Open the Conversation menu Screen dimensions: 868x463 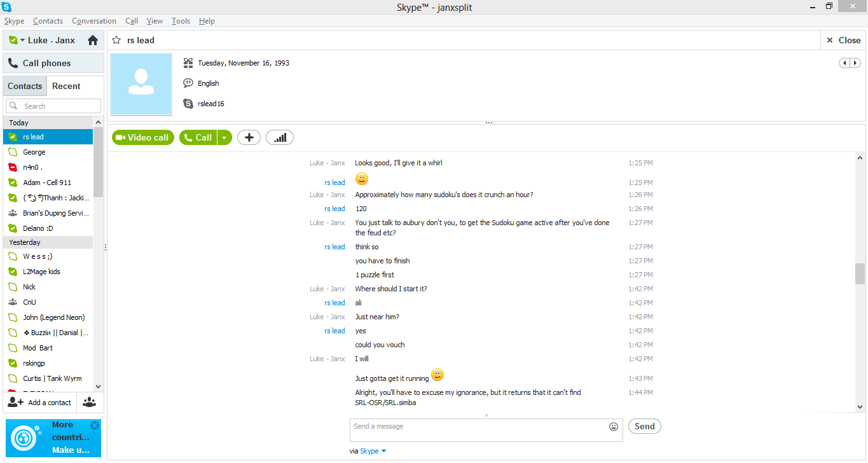coord(94,21)
